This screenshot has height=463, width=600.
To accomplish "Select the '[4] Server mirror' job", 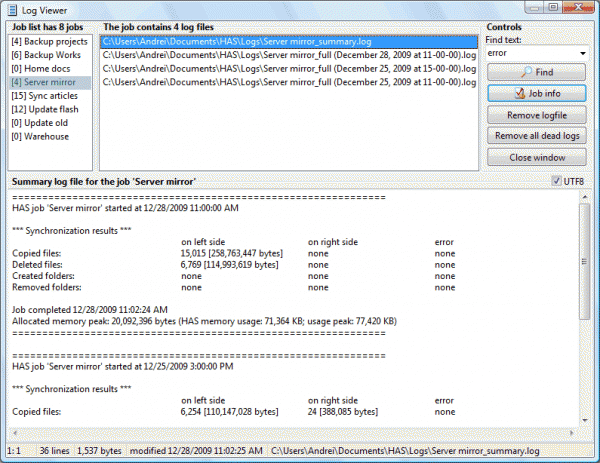I will [x=50, y=82].
